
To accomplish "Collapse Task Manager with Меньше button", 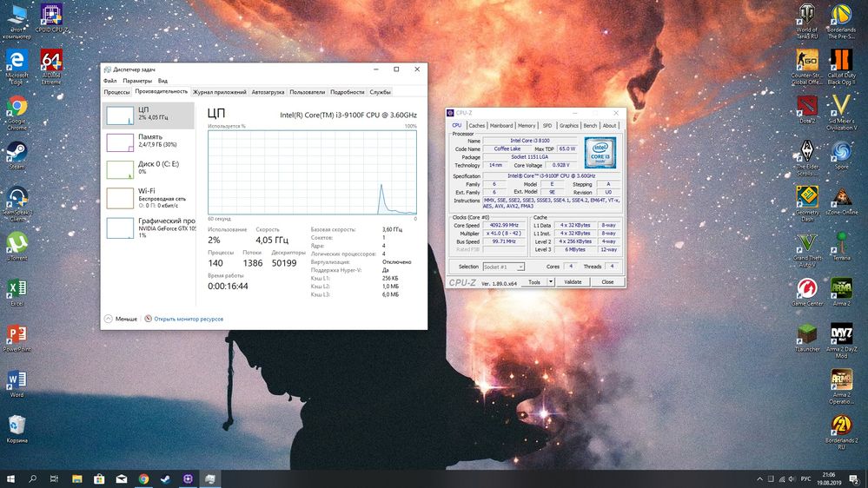I will [121, 319].
